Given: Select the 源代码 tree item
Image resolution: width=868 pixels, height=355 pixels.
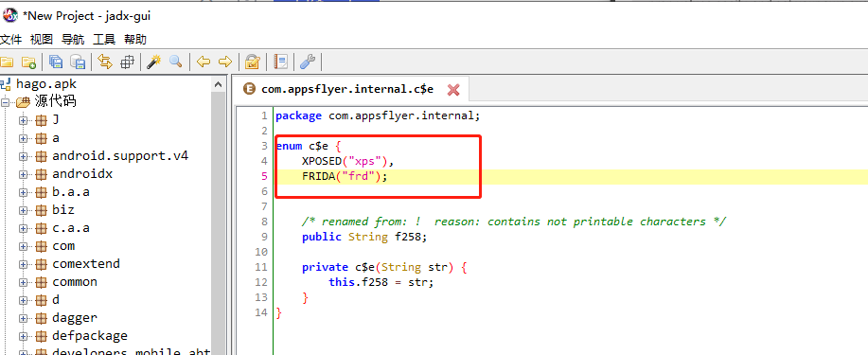Looking at the screenshot, I should click(55, 101).
